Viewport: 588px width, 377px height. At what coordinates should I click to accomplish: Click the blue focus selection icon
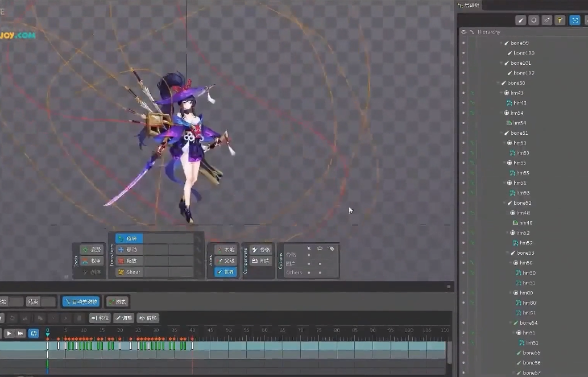575,20
